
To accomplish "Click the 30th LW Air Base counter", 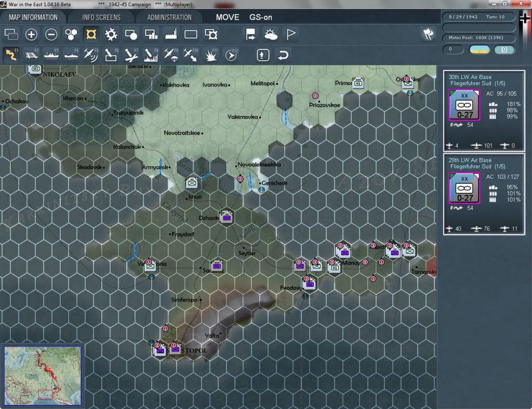I will 464,105.
